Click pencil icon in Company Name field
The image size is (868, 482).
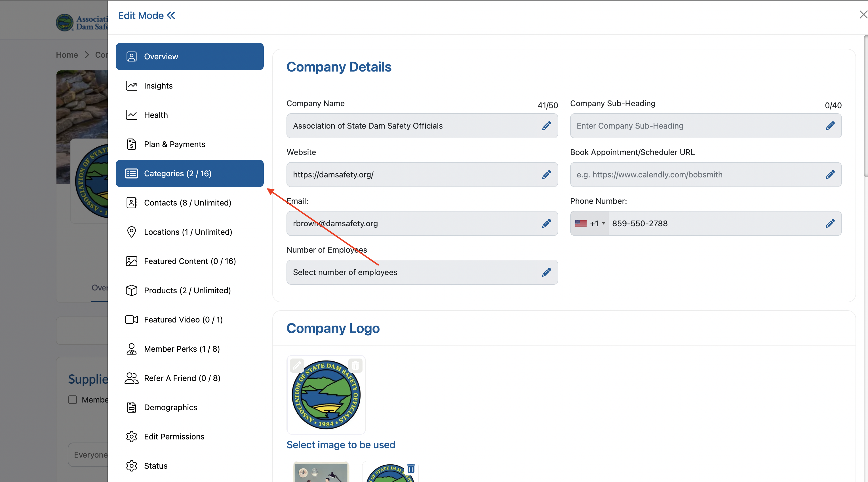[x=546, y=126]
